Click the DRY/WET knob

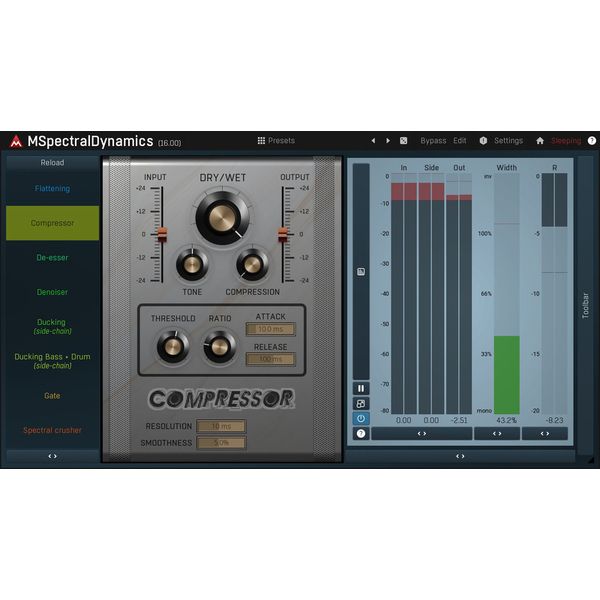(x=222, y=218)
